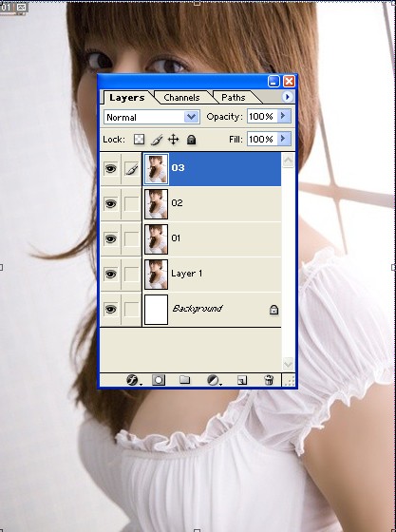This screenshot has width=396, height=532.
Task: Click the thumbnail of layer 03
Action: (157, 169)
